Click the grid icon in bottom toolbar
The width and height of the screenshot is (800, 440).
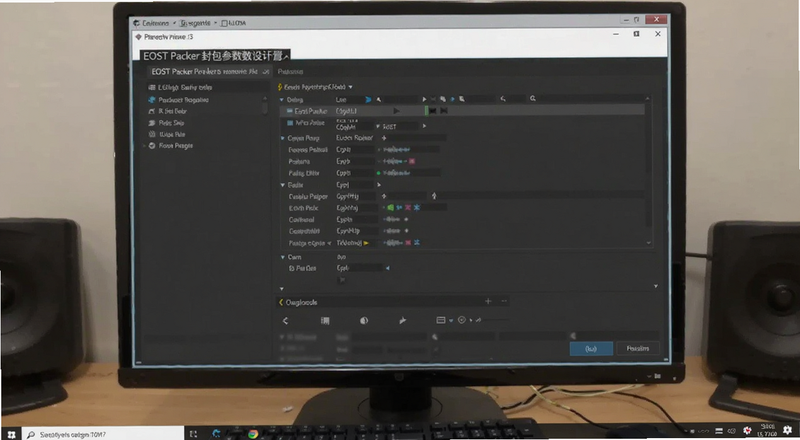(x=325, y=321)
